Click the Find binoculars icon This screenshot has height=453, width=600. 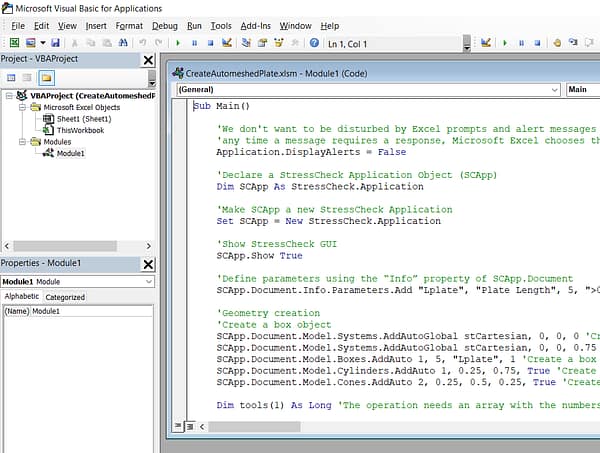coord(125,43)
